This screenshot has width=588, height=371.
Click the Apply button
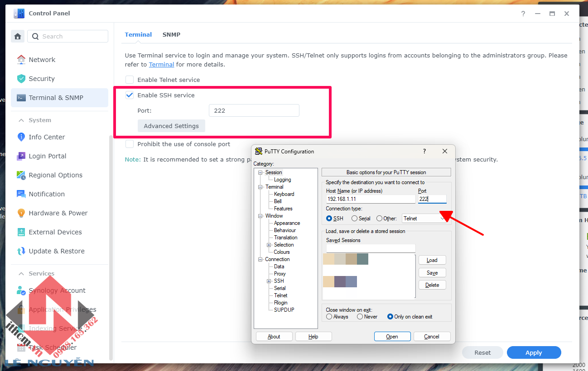pos(534,353)
